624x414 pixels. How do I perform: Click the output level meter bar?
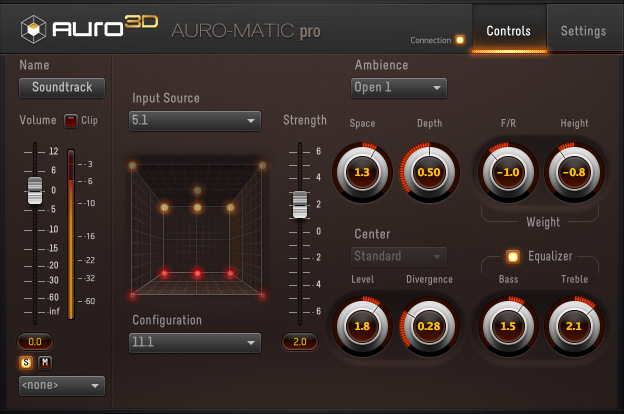[x=71, y=234]
